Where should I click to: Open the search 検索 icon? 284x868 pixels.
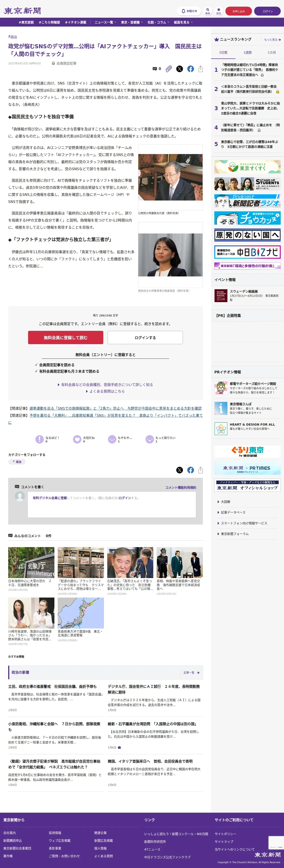[x=207, y=11]
